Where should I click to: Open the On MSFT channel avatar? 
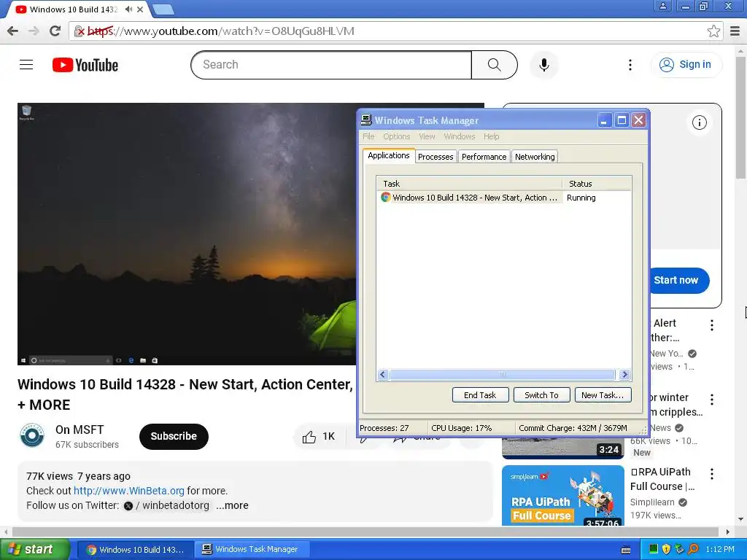[x=32, y=436]
